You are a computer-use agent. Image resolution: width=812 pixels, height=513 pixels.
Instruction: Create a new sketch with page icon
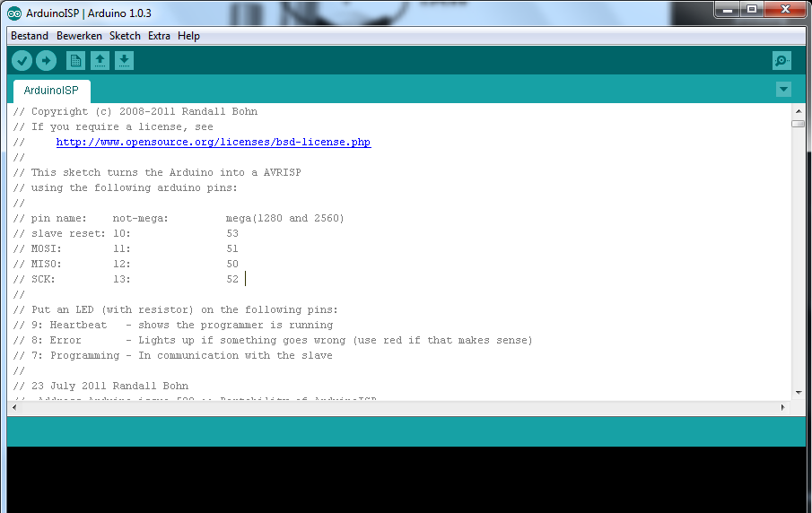[x=75, y=61]
